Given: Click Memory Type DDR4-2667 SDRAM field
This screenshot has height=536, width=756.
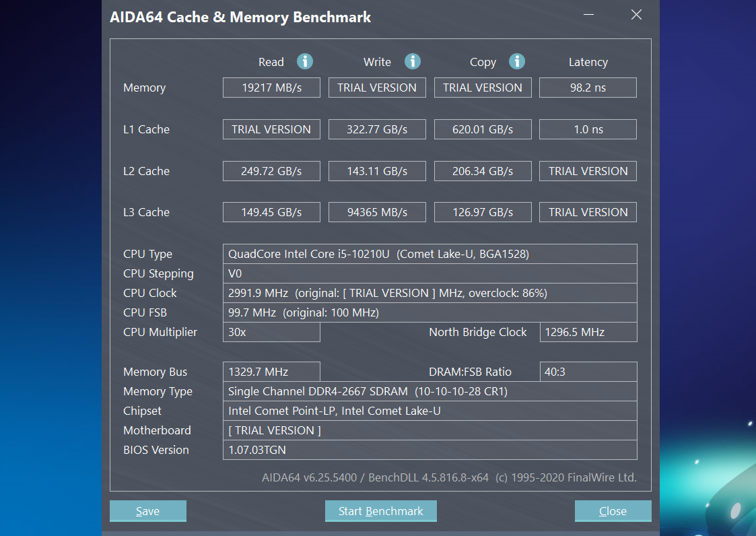Looking at the screenshot, I should pyautogui.click(x=429, y=391).
